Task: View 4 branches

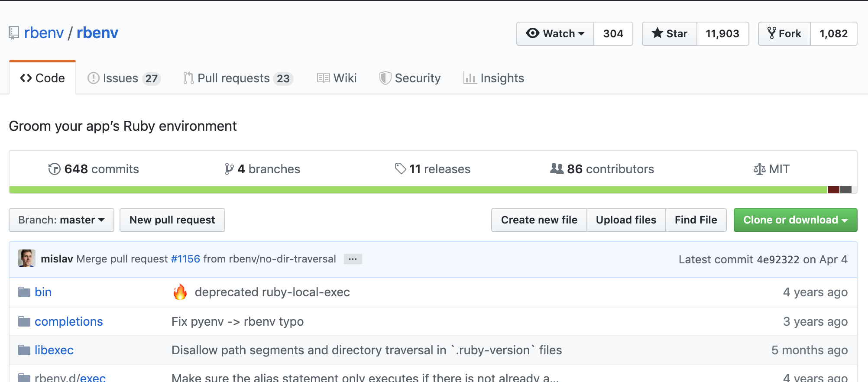Action: tap(262, 169)
